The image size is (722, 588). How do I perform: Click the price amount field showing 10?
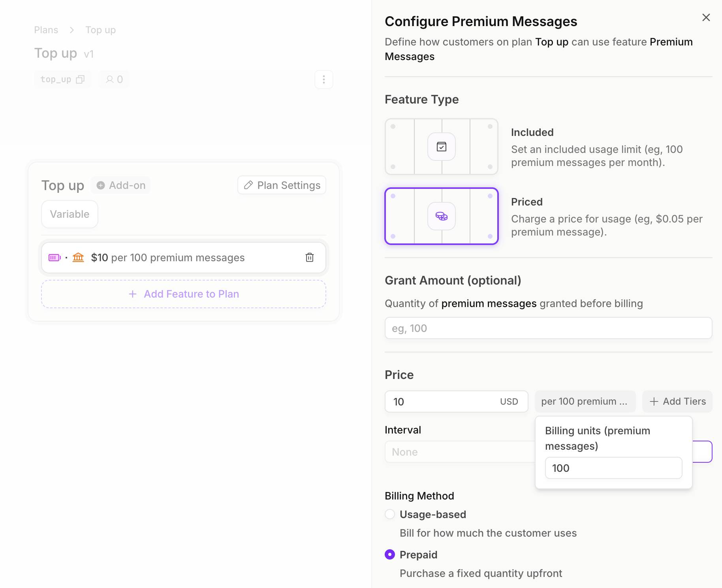click(442, 401)
